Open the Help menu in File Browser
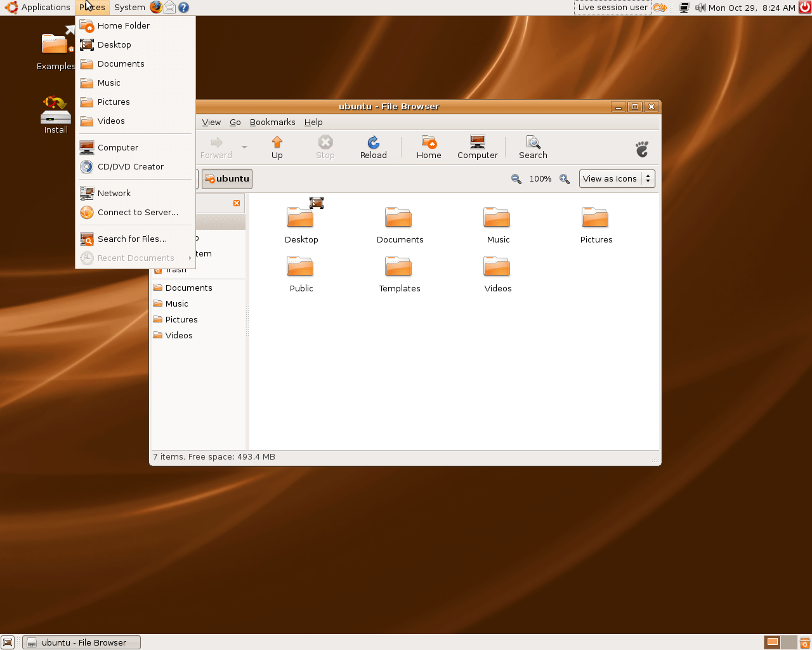Screen dimensions: 812x650 313,123
